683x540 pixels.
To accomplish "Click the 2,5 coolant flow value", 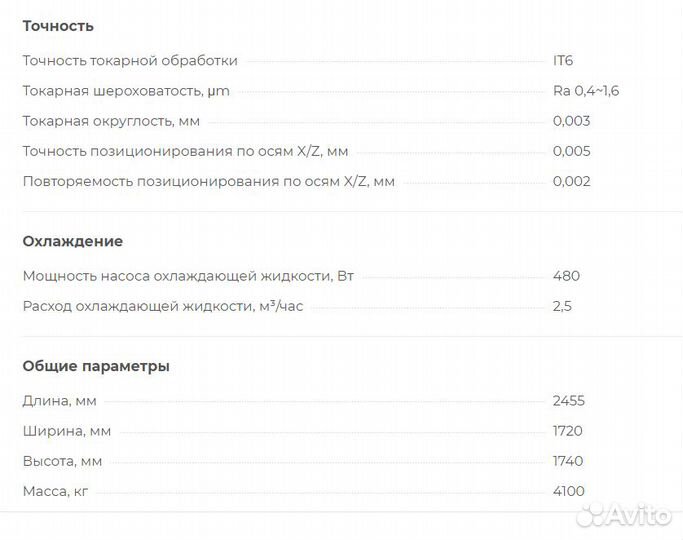I will [562, 306].
